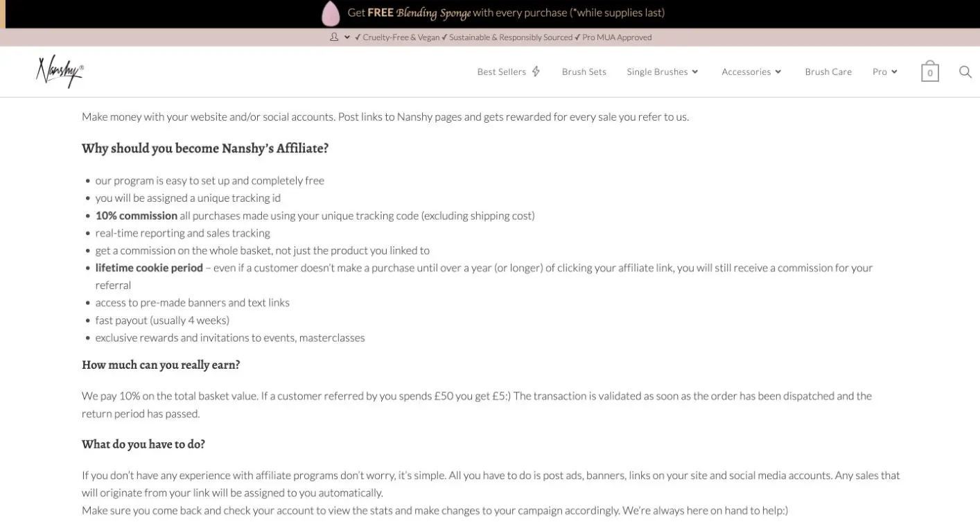Go to Brush Care page

pyautogui.click(x=828, y=71)
